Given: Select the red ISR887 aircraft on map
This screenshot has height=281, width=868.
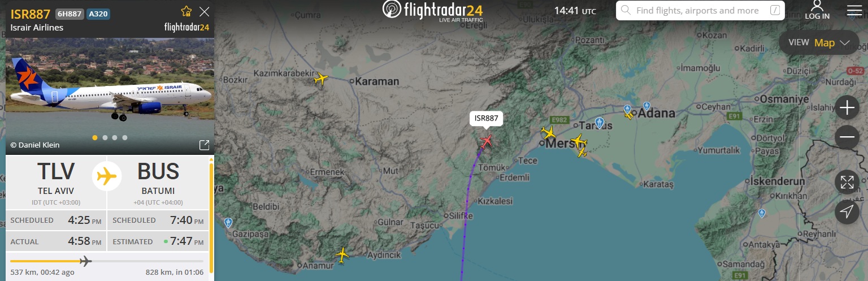Looking at the screenshot, I should [486, 141].
